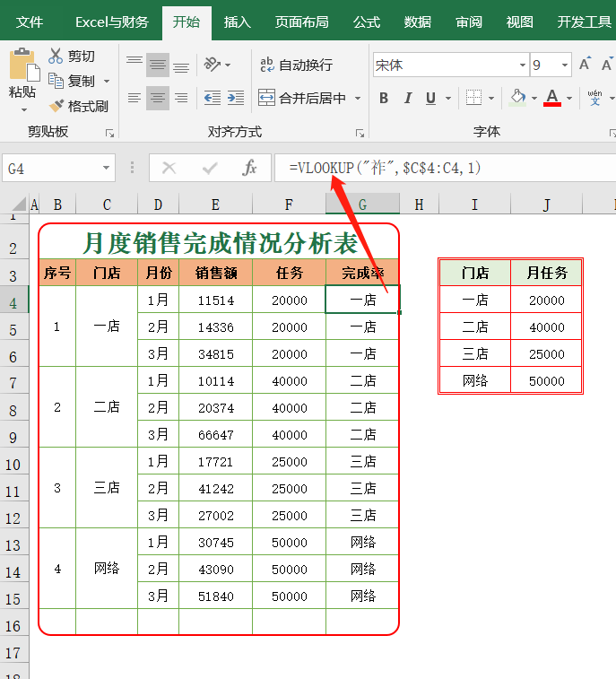
Task: Open the File (文件) tab
Action: tap(29, 22)
